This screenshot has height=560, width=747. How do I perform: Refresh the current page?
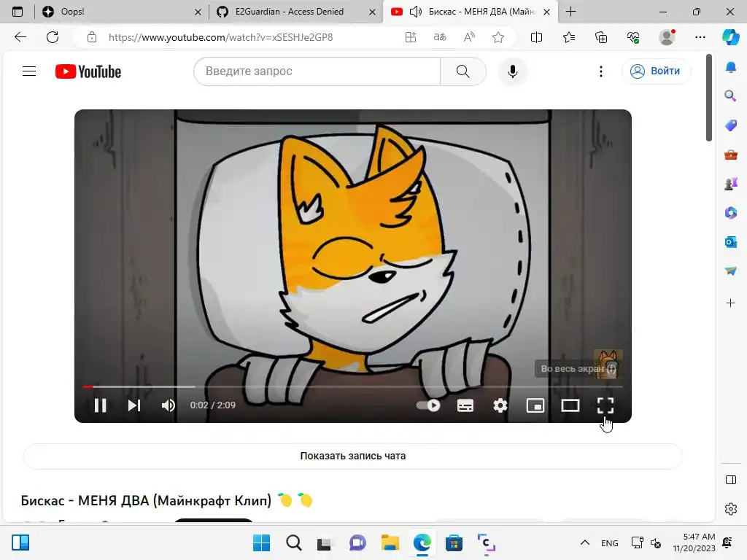53,37
